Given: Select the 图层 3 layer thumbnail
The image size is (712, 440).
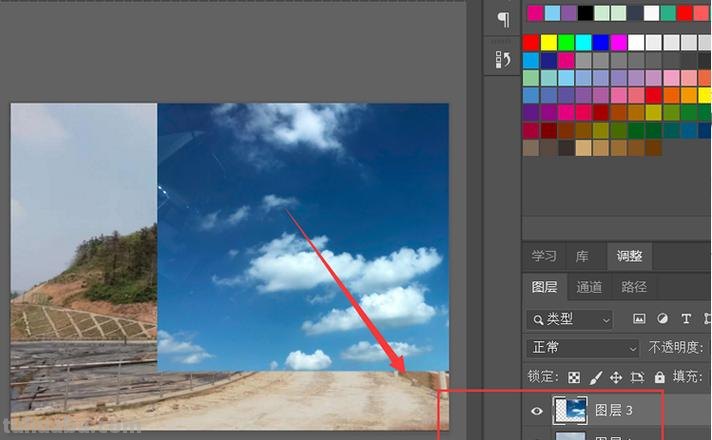Looking at the screenshot, I should pyautogui.click(x=572, y=410).
